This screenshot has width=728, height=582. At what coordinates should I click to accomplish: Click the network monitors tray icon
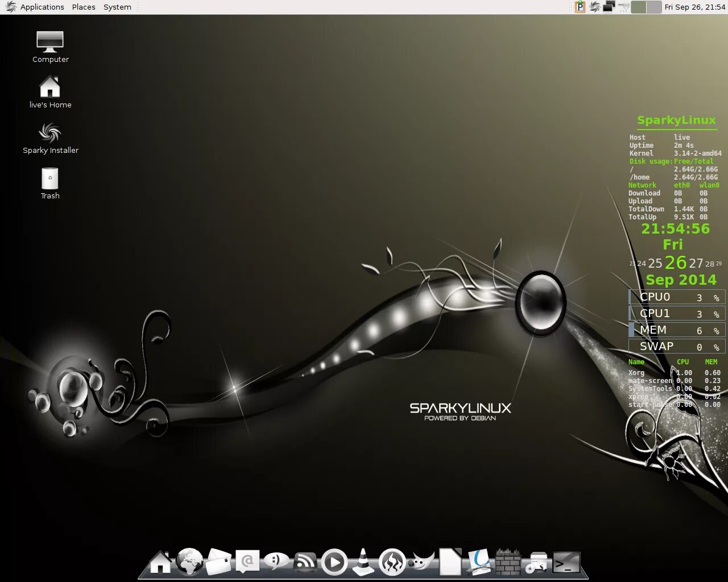pos(609,7)
